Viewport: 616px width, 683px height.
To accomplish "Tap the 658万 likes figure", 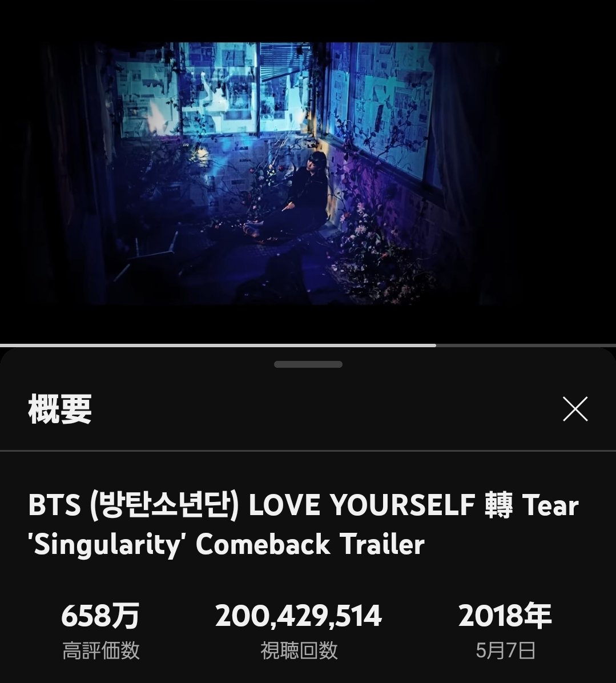I will coord(100,616).
